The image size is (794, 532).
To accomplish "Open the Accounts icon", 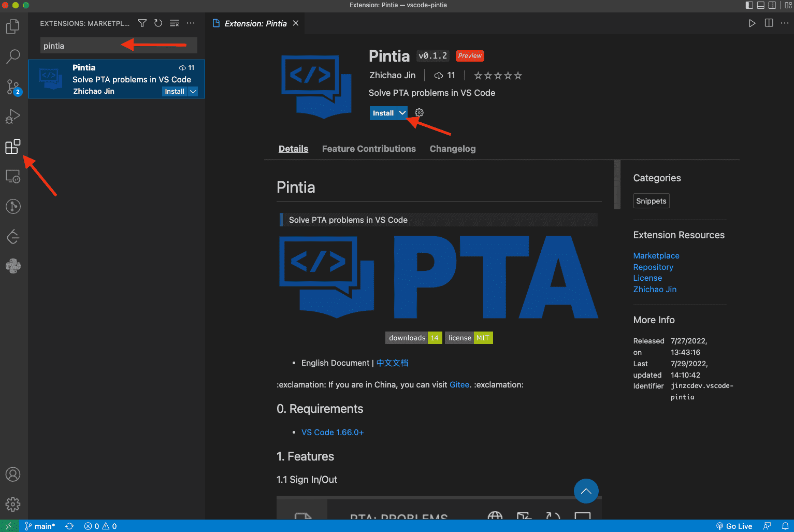I will pos(13,475).
